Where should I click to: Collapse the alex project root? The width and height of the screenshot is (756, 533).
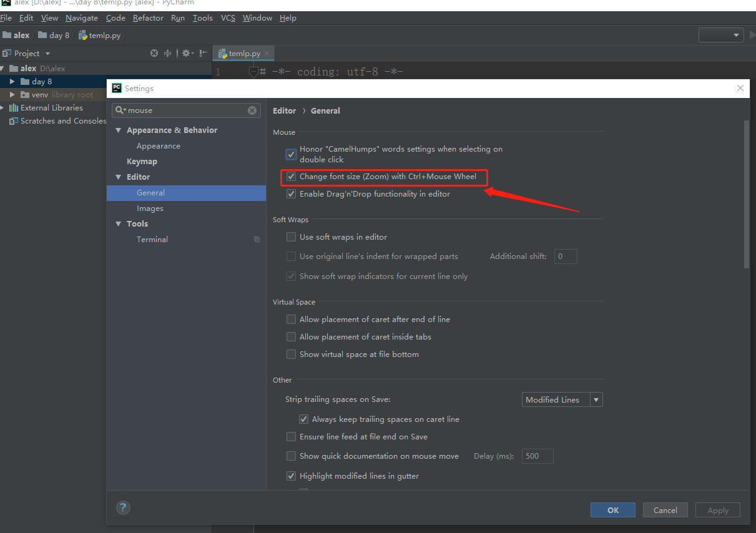pyautogui.click(x=2, y=69)
